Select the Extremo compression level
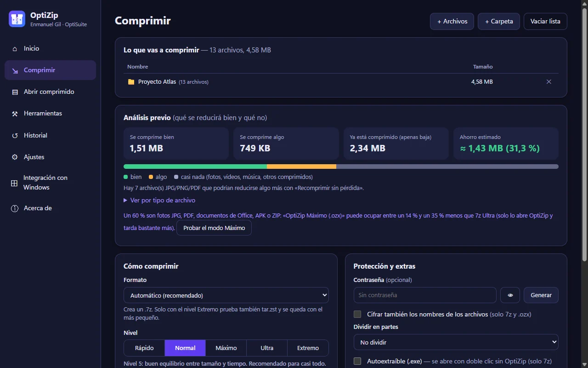Image resolution: width=588 pixels, height=368 pixels. tap(308, 348)
